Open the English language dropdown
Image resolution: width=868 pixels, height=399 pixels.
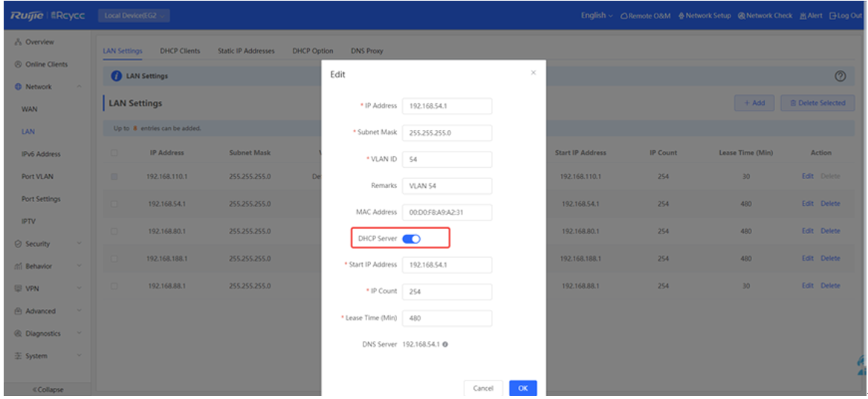tap(597, 16)
